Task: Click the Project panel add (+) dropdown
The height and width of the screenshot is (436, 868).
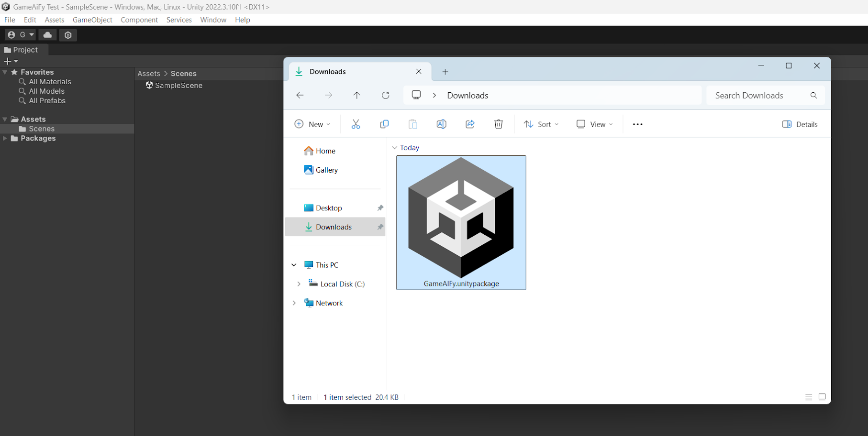Action: point(11,61)
